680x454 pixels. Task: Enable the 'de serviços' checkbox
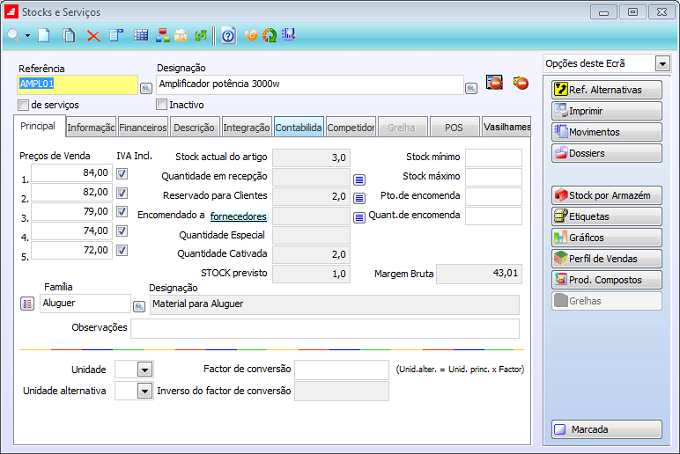click(24, 104)
